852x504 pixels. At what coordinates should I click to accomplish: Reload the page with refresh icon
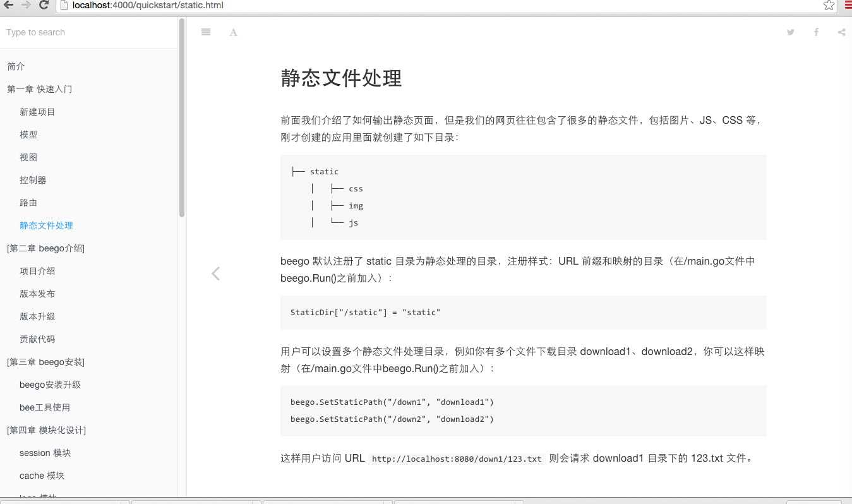coord(44,5)
